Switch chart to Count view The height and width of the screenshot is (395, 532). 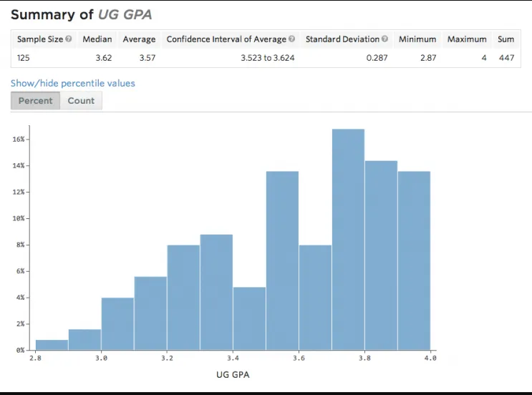pyautogui.click(x=81, y=101)
